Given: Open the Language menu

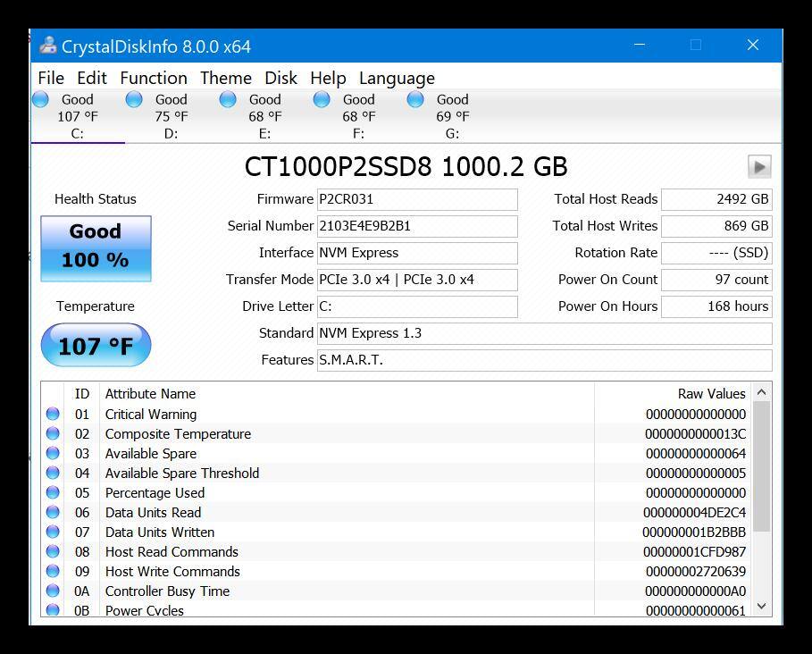Looking at the screenshot, I should [x=397, y=79].
